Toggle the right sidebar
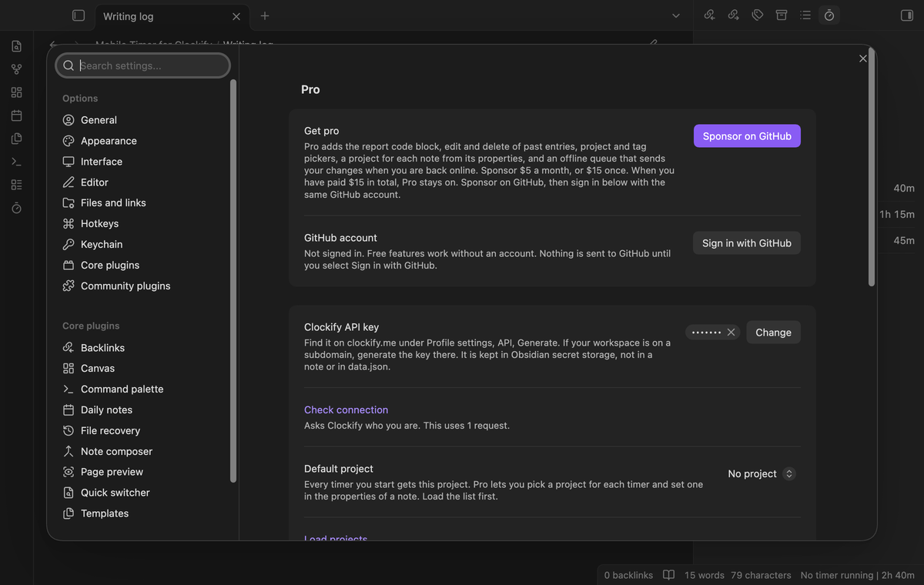This screenshot has height=585, width=924. [906, 15]
